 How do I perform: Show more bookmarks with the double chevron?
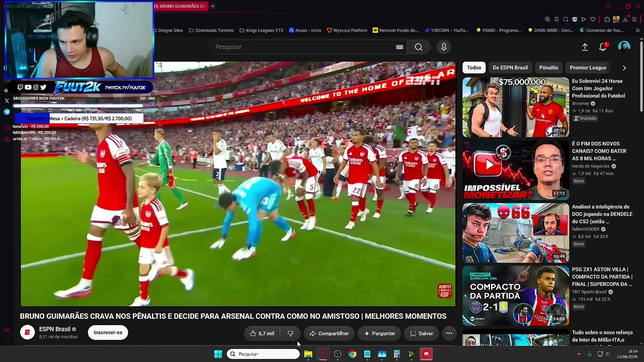637,30
